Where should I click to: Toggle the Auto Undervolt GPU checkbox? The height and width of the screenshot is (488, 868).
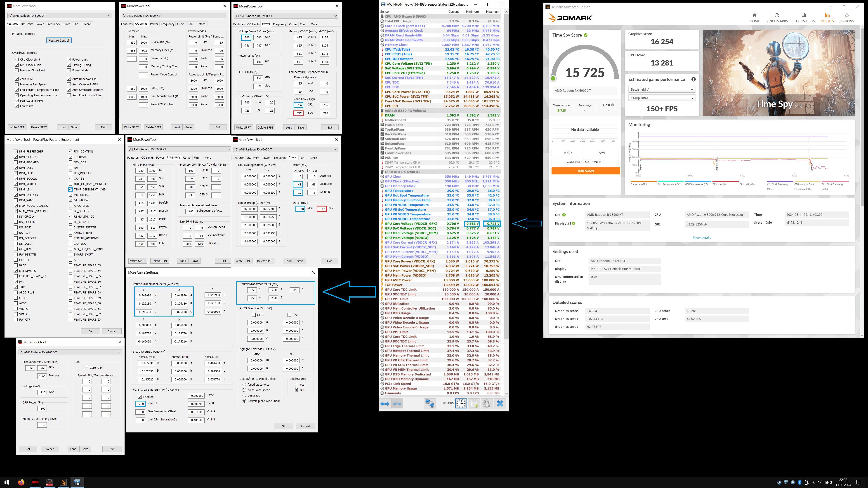coord(69,79)
